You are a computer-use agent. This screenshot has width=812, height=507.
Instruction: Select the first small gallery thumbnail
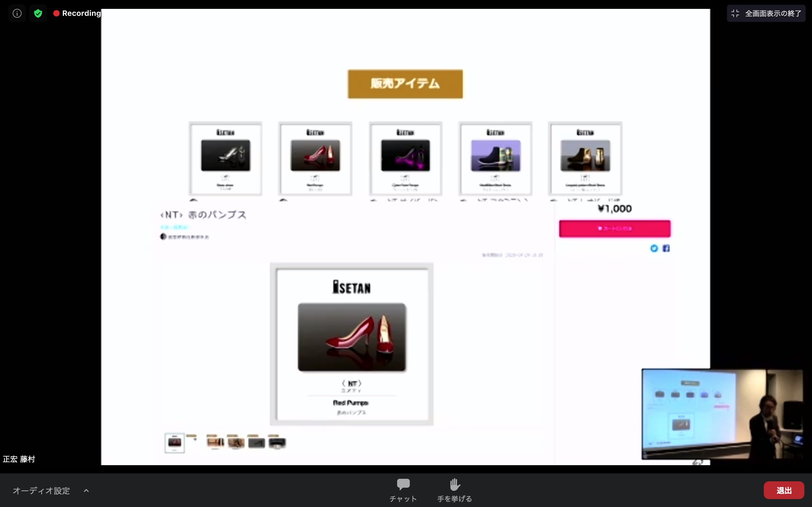pos(174,443)
